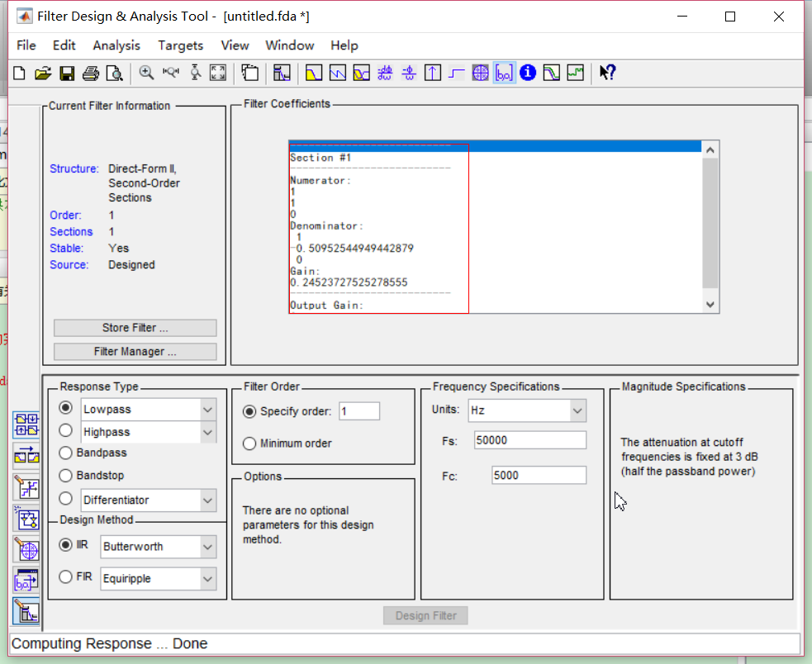Open the Units Hz dropdown
812x664 pixels.
point(577,410)
